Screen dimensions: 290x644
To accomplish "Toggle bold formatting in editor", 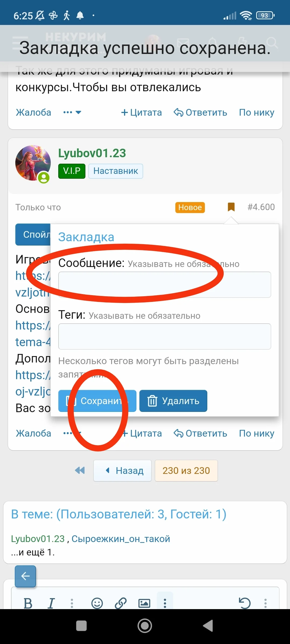I will [28, 603].
